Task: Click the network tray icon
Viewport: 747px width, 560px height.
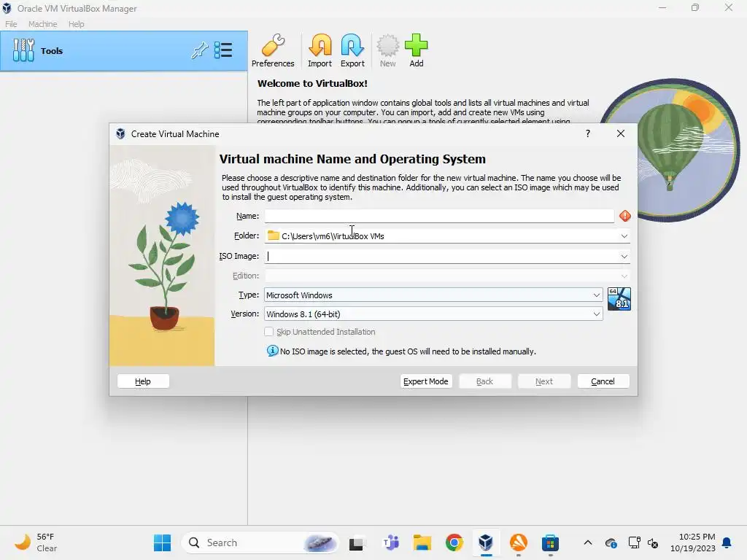Action: pyautogui.click(x=634, y=542)
